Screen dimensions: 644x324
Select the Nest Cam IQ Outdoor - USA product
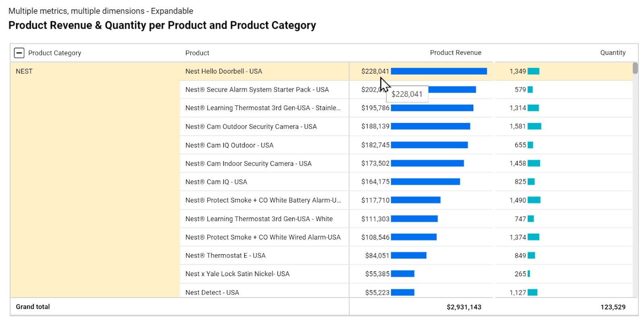click(229, 145)
